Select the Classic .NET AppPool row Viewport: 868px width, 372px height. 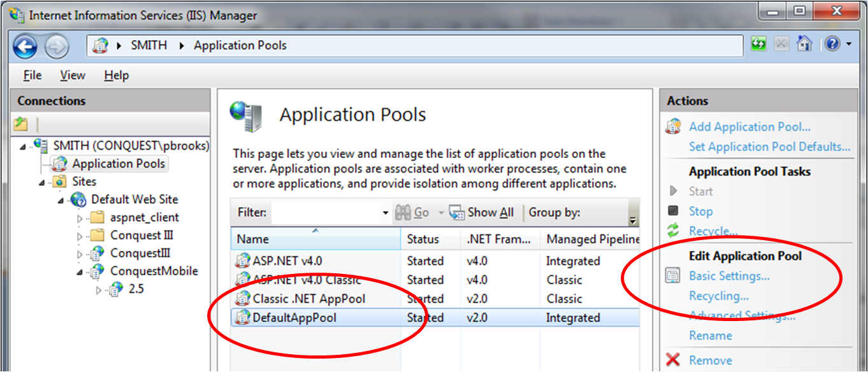coord(435,298)
